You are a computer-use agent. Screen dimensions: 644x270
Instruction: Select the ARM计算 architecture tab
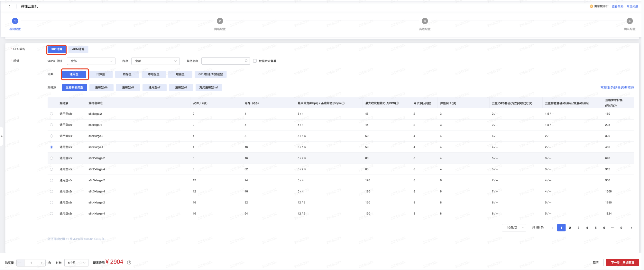[78, 49]
